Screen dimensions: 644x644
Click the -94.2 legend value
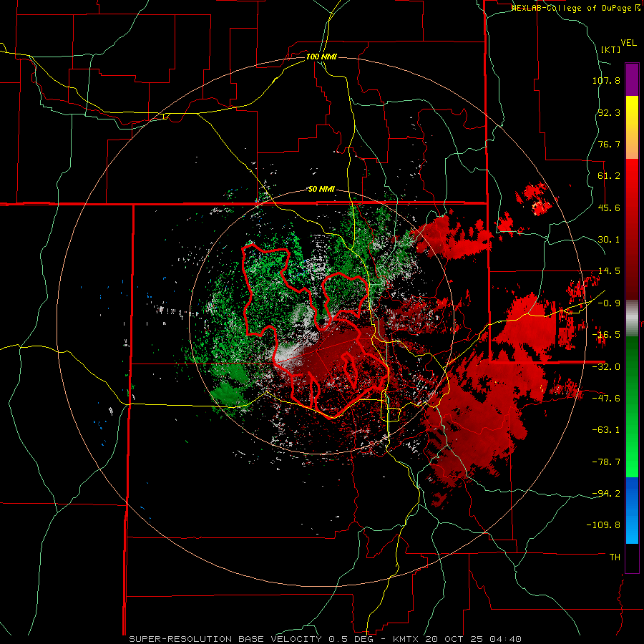pos(606,494)
